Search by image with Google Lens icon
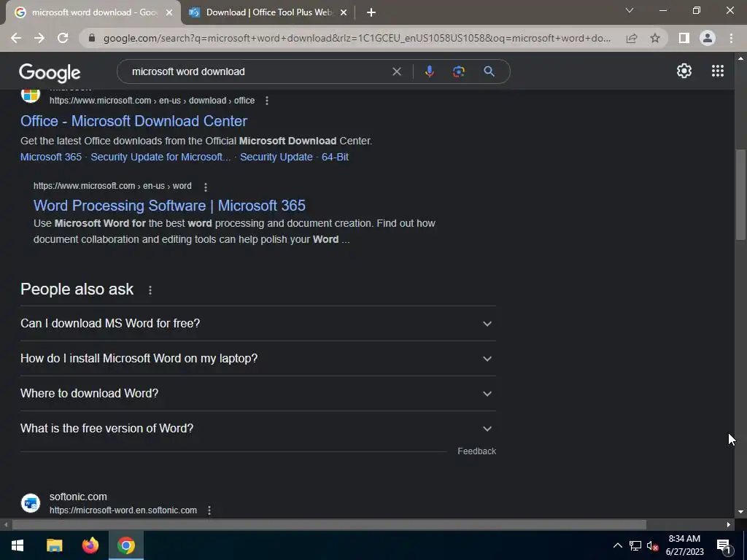Screen dimensions: 747x560 point(458,71)
